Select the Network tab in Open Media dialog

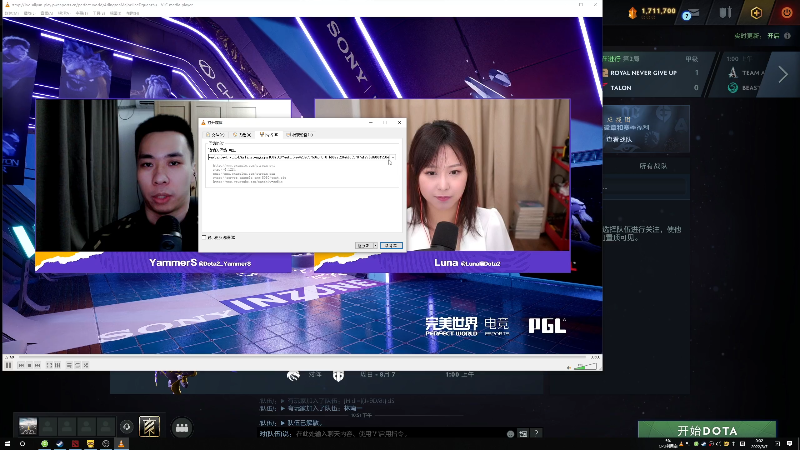[269, 135]
